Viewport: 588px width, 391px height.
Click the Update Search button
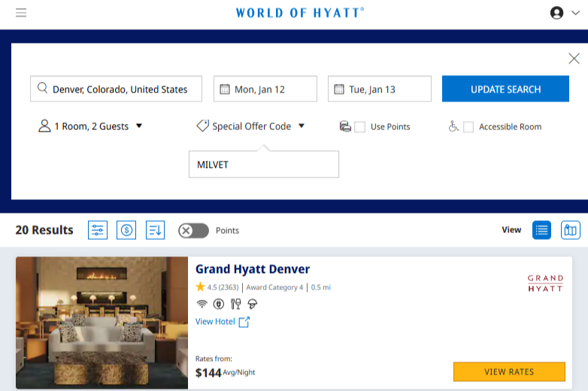(x=505, y=89)
